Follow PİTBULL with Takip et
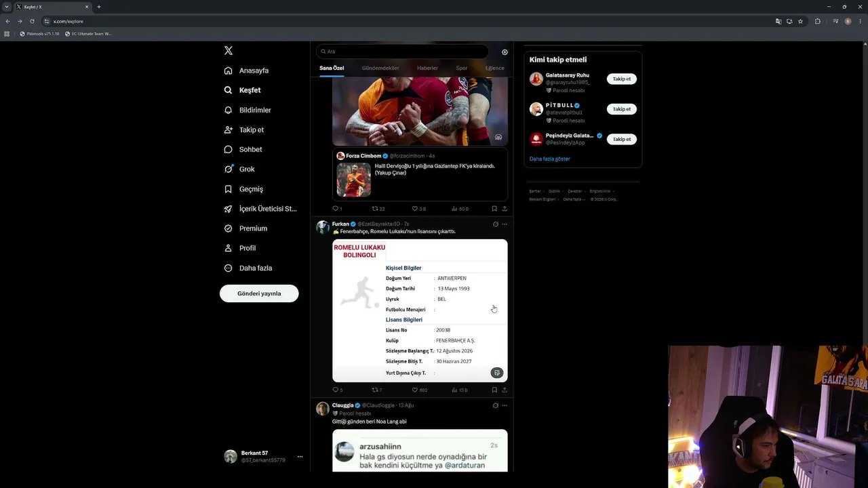 pyautogui.click(x=622, y=109)
